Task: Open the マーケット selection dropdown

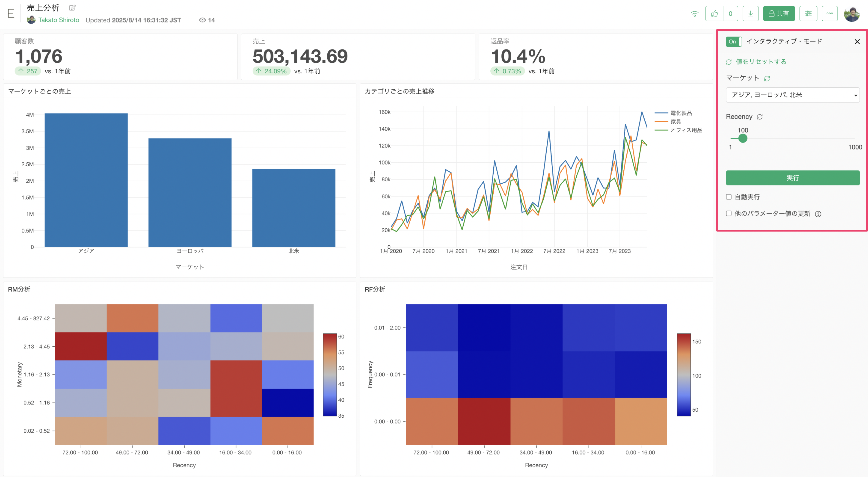Action: click(792, 95)
